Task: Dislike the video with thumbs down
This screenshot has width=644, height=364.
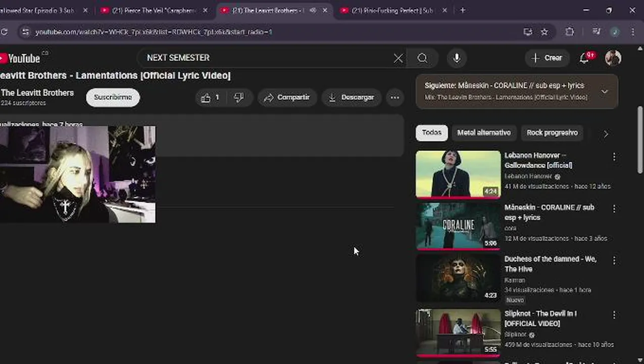Action: pos(239,98)
